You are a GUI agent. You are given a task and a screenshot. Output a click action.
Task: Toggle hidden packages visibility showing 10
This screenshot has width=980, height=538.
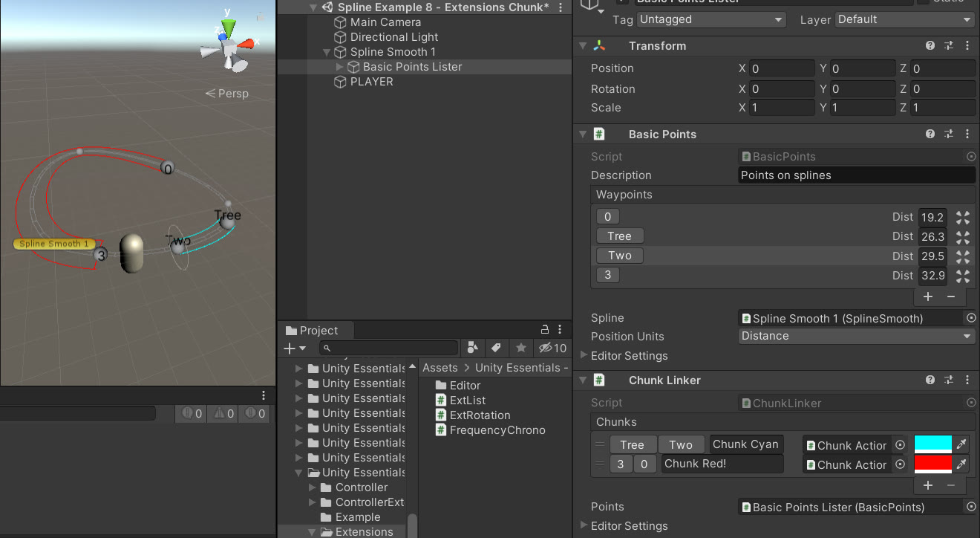552,348
